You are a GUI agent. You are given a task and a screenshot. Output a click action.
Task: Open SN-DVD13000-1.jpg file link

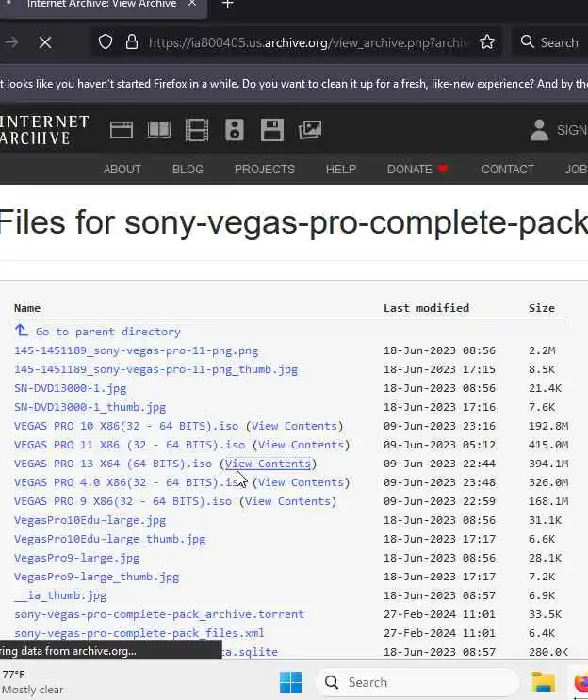70,388
